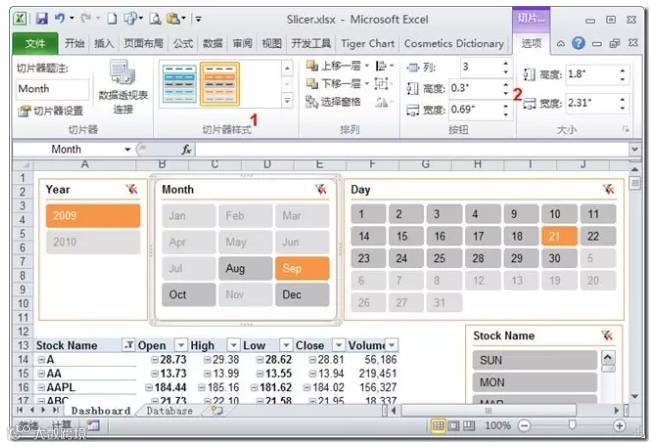Record macro icon in status bar
The height and width of the screenshot is (447, 651).
point(93,425)
